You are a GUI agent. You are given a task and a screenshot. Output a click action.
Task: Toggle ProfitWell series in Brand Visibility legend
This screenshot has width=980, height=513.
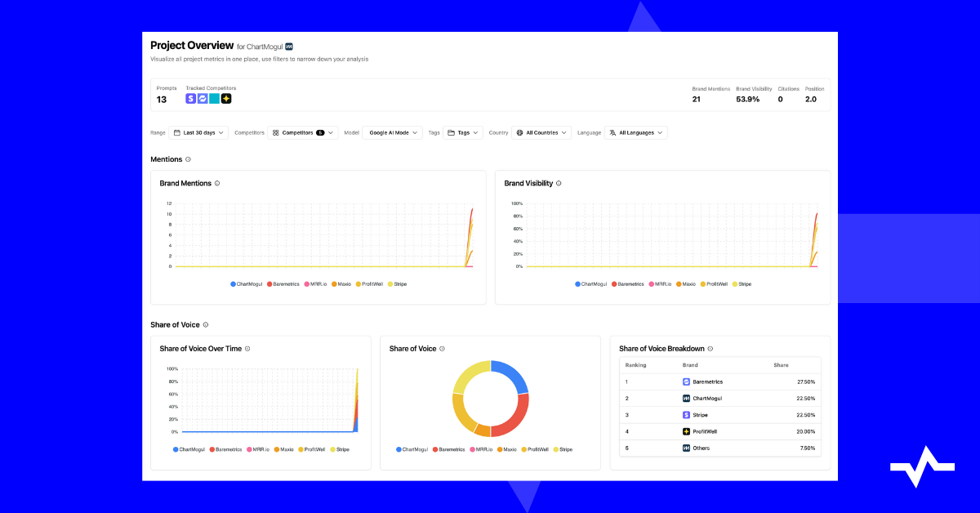point(715,284)
